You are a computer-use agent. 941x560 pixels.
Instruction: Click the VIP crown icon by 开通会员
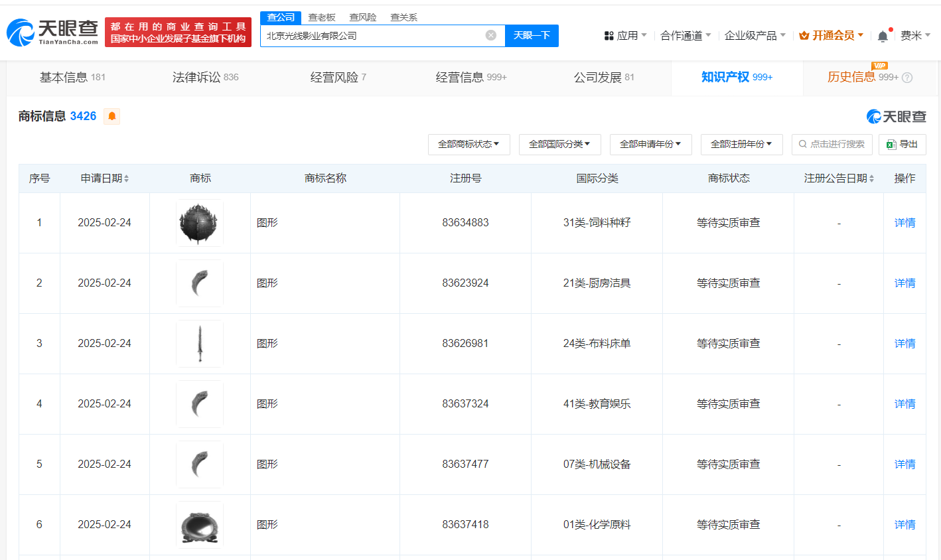tap(804, 36)
